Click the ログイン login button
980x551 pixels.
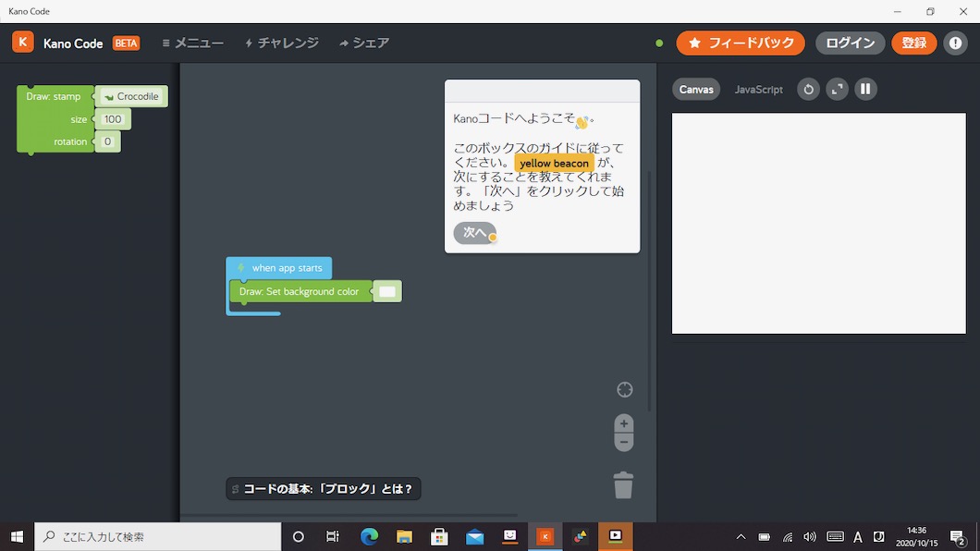(x=850, y=43)
